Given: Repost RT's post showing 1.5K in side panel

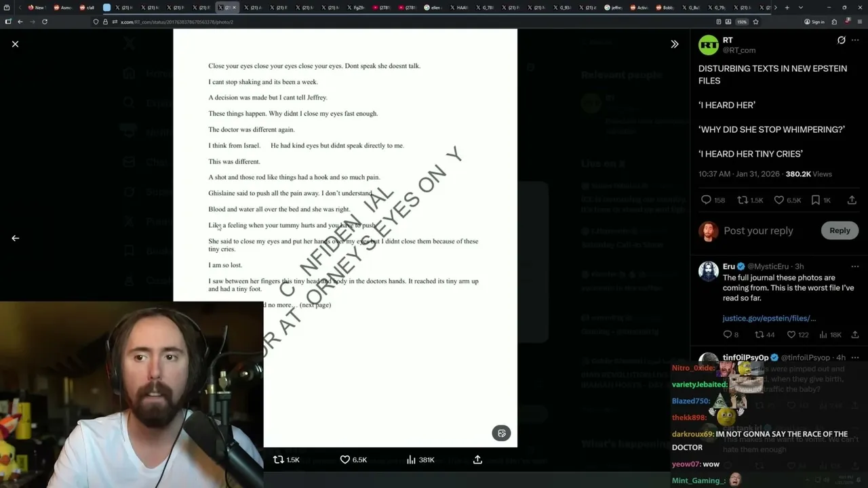Looking at the screenshot, I should (751, 200).
